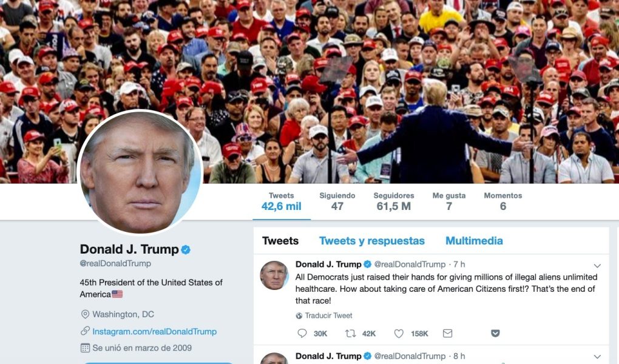
Task: Click the Me gusta 7 stat
Action: [x=449, y=201]
